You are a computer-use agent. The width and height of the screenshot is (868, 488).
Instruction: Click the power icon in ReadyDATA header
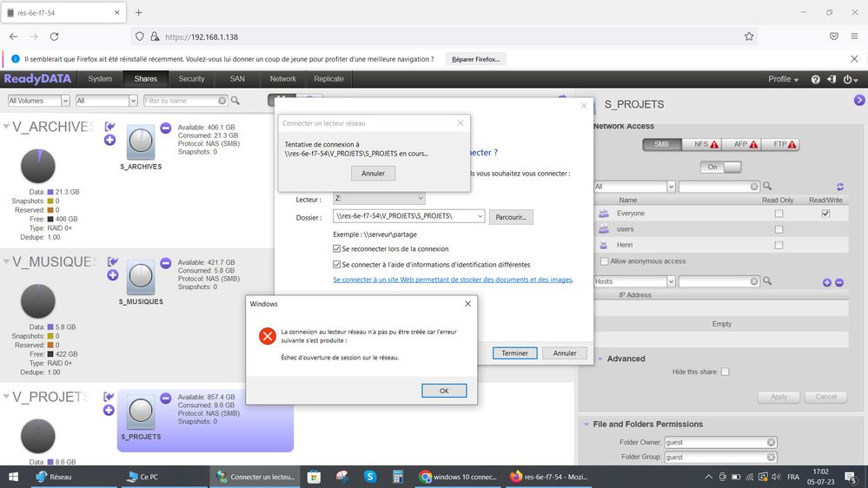coord(850,79)
